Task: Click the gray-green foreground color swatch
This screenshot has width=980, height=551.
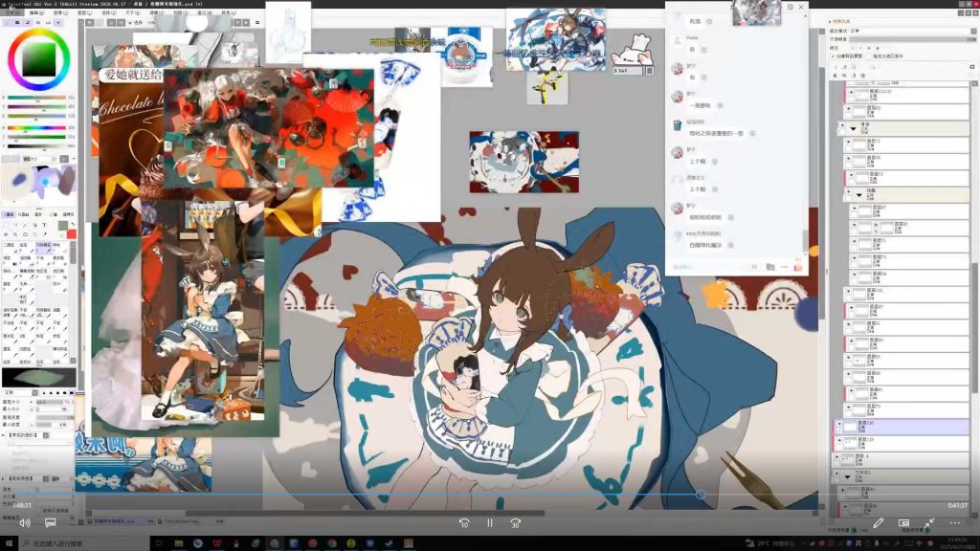Action: [x=62, y=225]
